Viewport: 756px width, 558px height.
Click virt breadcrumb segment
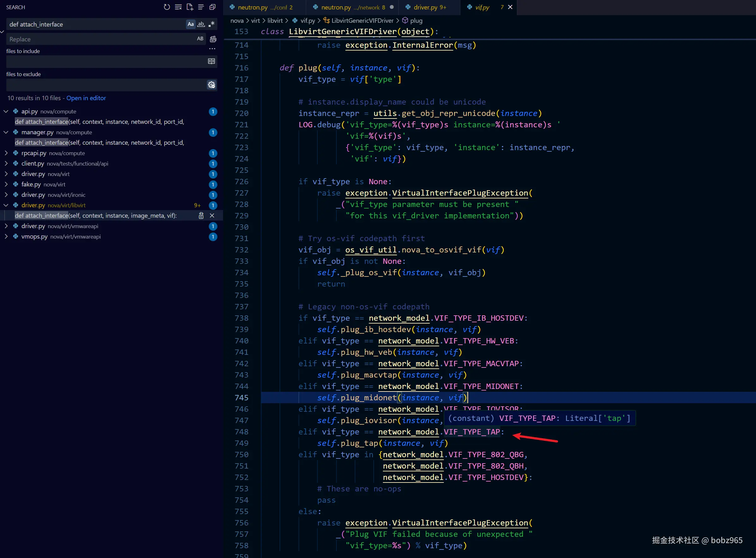256,21
